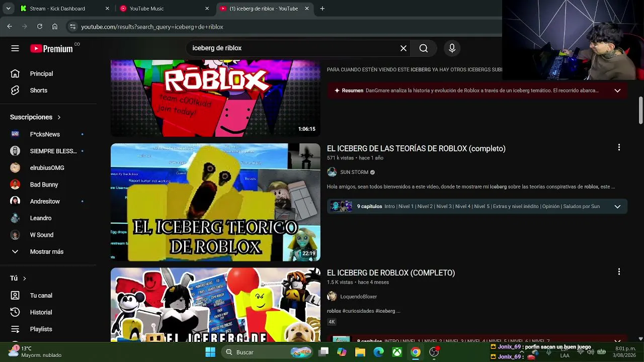Viewport: 644px width, 362px height.
Task: Close the YouTube Music tab
Action: point(207,9)
